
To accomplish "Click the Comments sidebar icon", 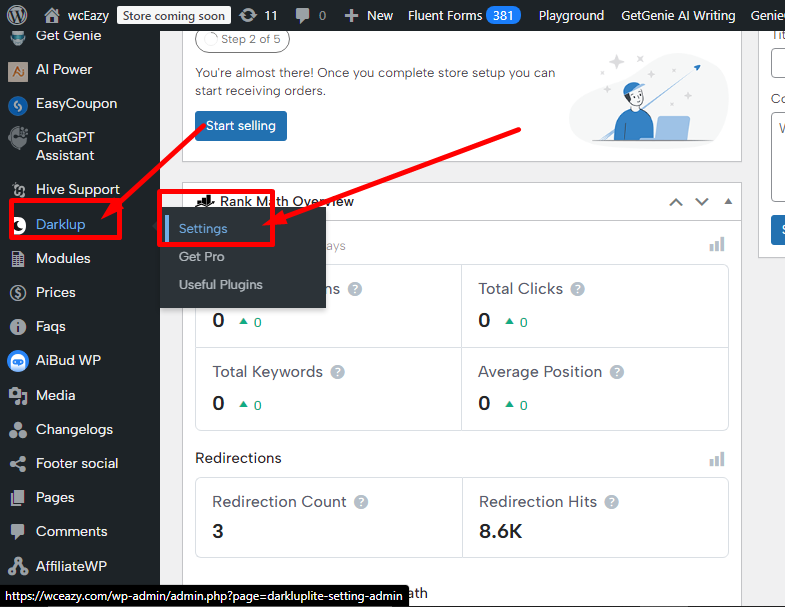I will pyautogui.click(x=18, y=532).
